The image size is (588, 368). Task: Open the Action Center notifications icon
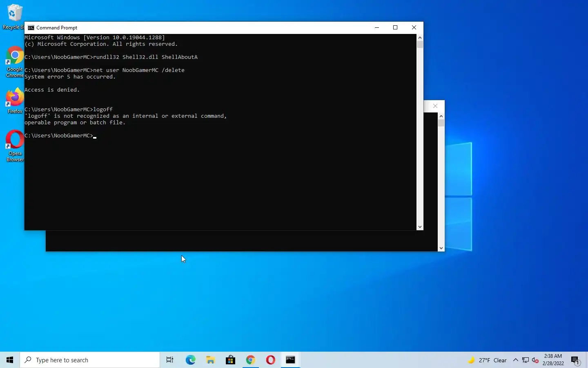[x=575, y=360]
